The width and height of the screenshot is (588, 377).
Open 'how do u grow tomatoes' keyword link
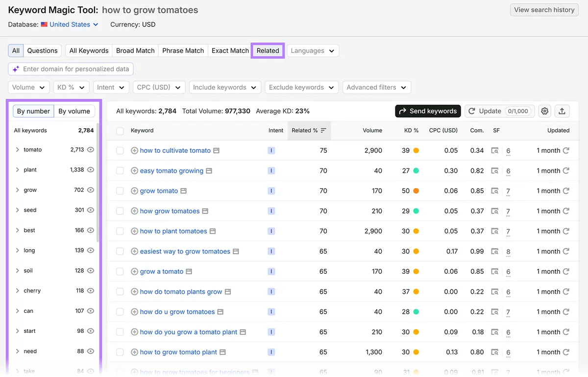pos(177,312)
